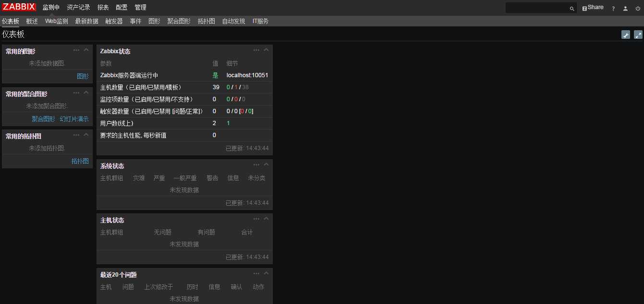The image size is (644, 304).
Task: Click the search magnifier icon
Action: click(571, 8)
